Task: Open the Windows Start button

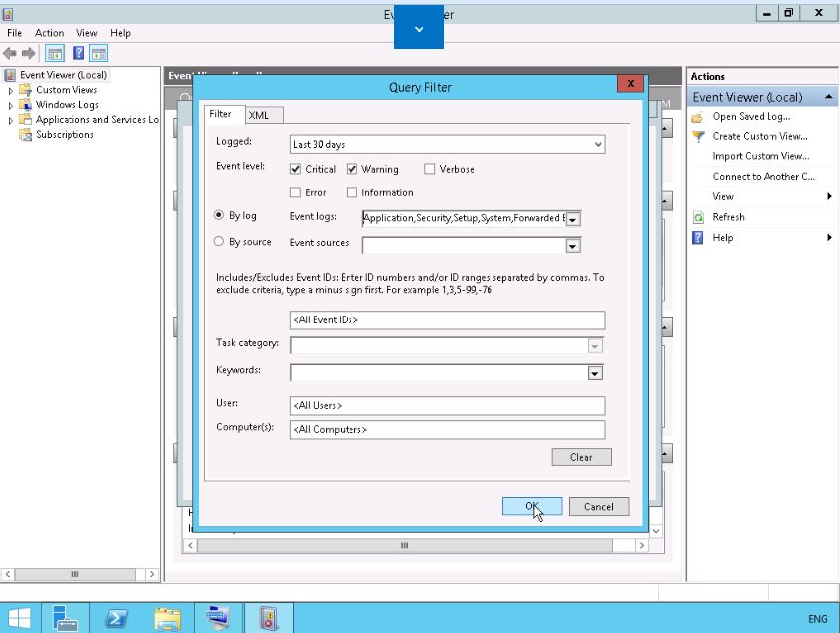Action: point(20,618)
